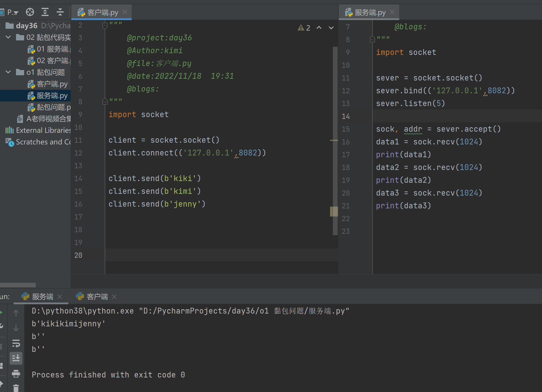Click the warning indicator showing 2 problems

coord(304,28)
